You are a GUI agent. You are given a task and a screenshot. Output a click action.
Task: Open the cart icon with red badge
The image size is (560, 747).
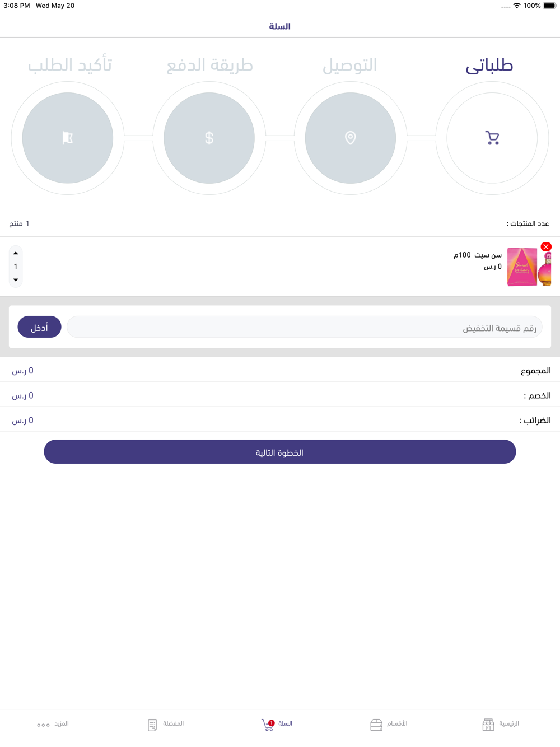click(x=268, y=725)
